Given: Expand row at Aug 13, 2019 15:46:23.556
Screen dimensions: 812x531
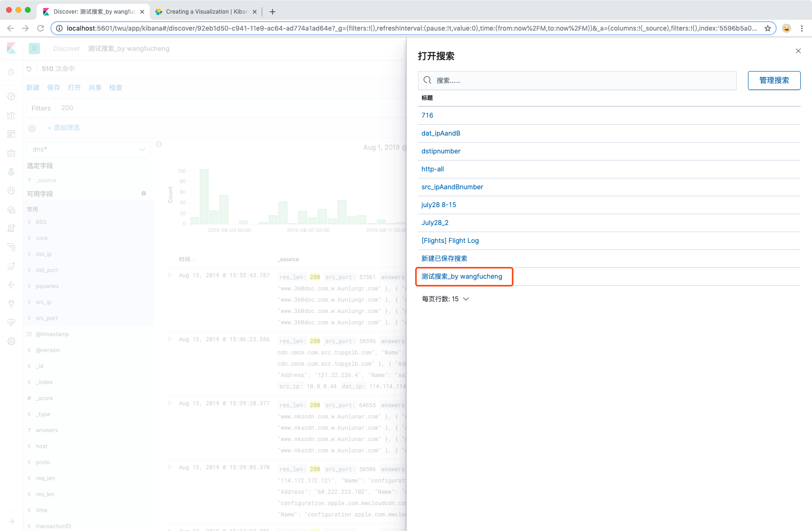Looking at the screenshot, I should point(169,339).
